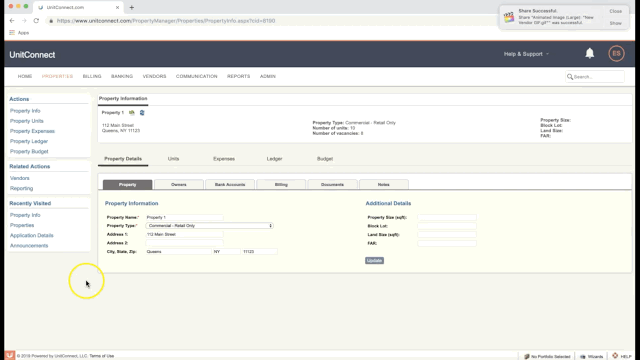Click the FAR input field

447,243
